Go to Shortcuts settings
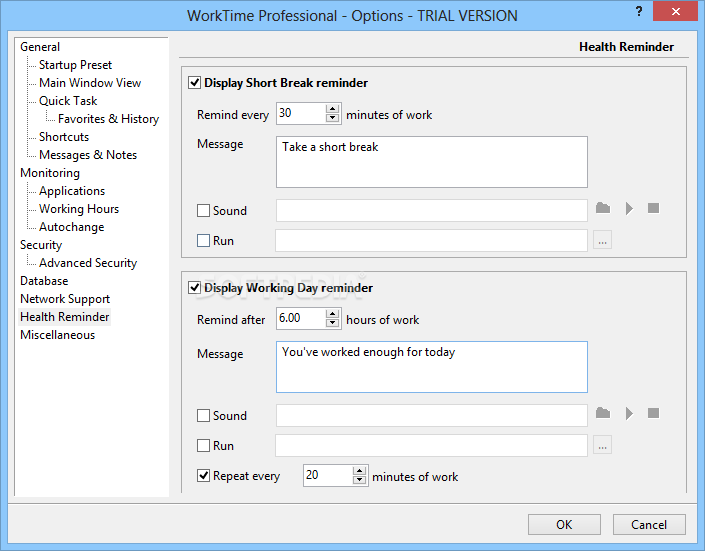The height and width of the screenshot is (551, 705). 64,137
